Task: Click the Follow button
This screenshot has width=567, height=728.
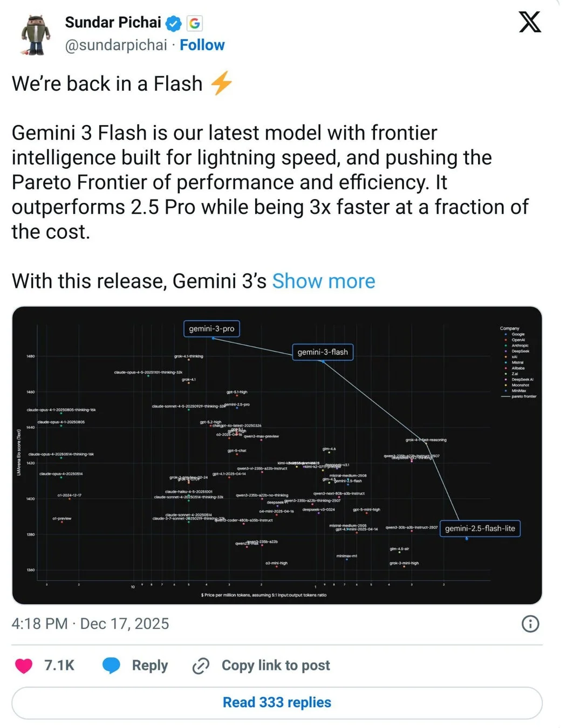Action: (x=202, y=45)
